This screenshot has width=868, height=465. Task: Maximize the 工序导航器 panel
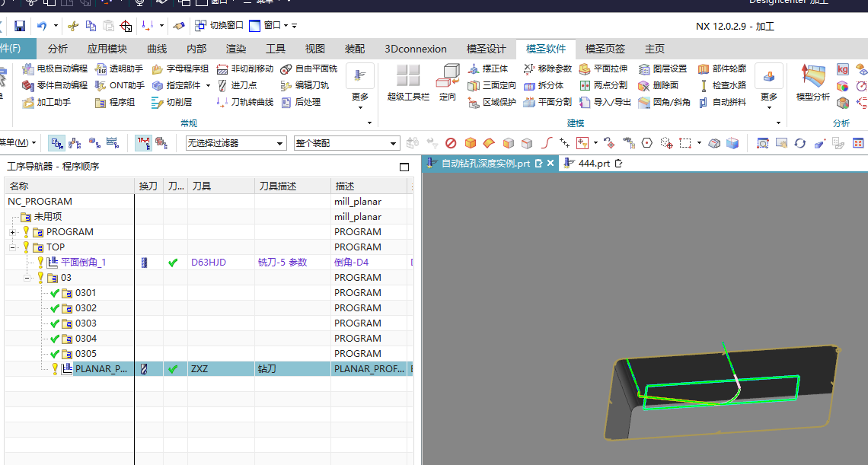(404, 167)
